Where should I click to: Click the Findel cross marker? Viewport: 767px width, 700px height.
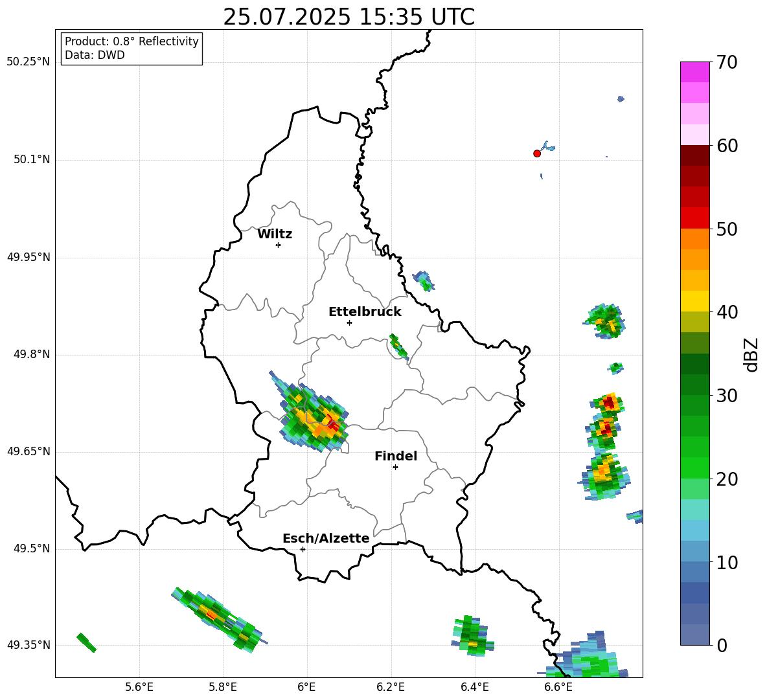[395, 468]
